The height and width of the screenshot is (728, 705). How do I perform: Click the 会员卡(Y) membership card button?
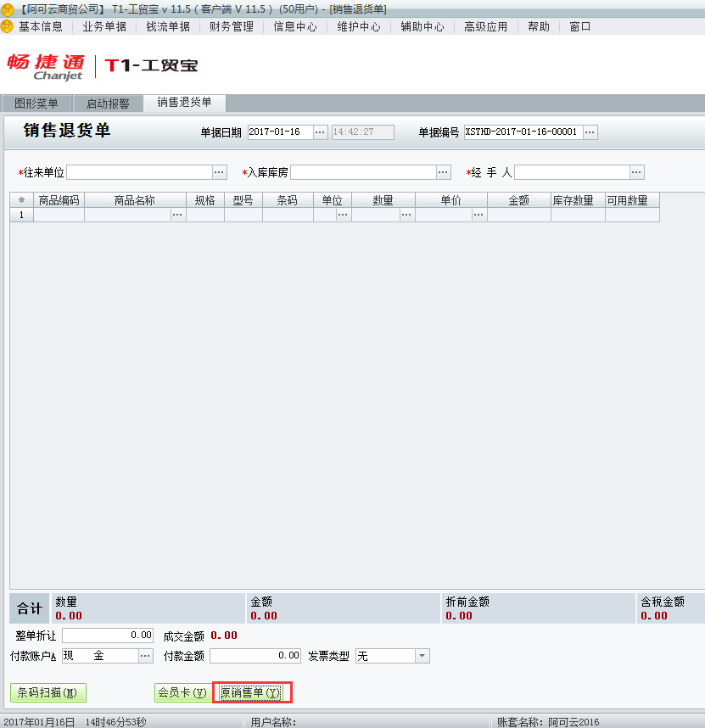click(x=181, y=692)
